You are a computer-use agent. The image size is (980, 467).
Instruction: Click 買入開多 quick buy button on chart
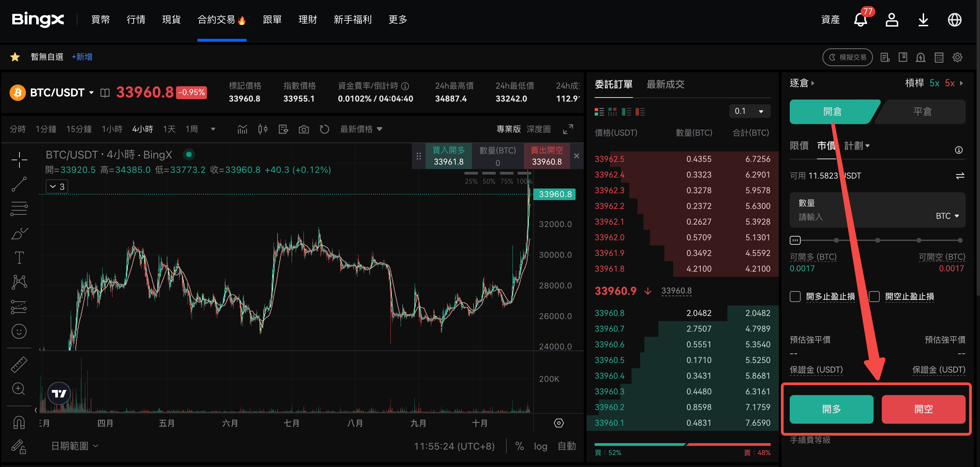tap(448, 156)
